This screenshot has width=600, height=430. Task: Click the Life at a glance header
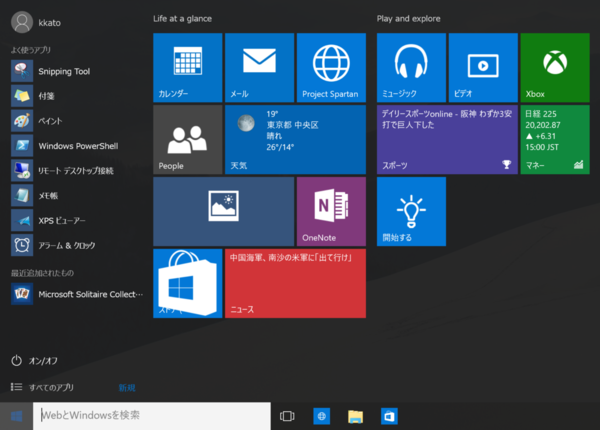pyautogui.click(x=183, y=19)
